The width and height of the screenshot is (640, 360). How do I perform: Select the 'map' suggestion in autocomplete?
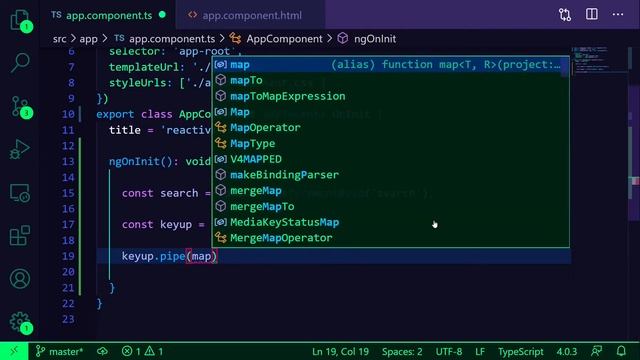pyautogui.click(x=390, y=64)
